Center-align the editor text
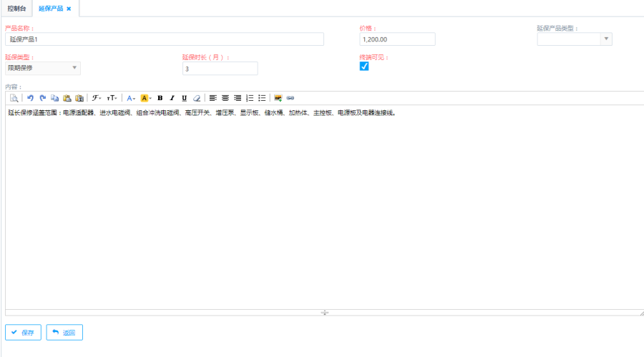Viewport: 644px width, 357px height. pos(225,98)
